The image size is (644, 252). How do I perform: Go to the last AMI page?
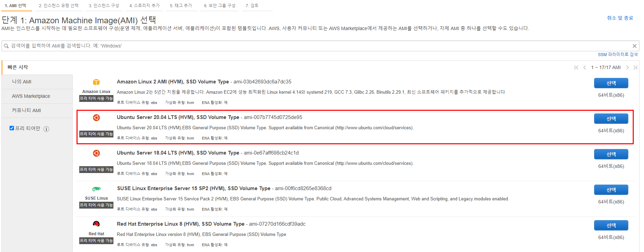[635, 67]
